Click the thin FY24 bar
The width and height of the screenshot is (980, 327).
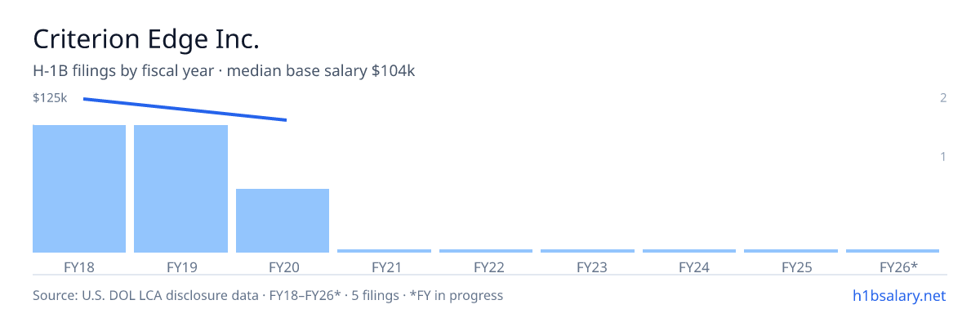[689, 251]
